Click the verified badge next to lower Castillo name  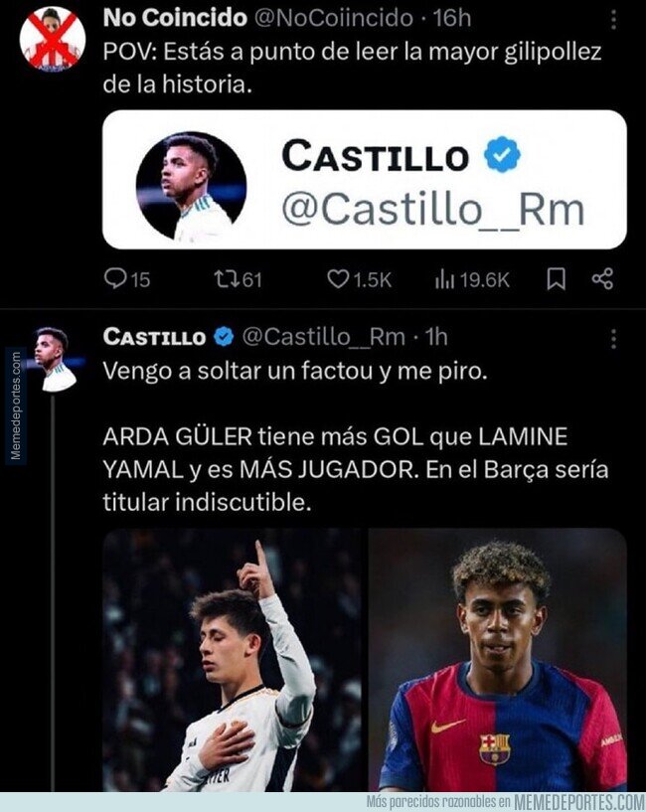[x=224, y=338]
